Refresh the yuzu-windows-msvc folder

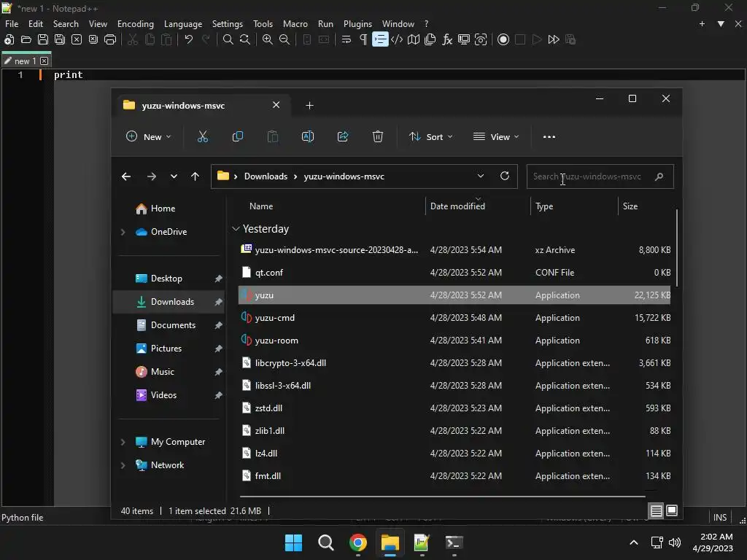[x=505, y=176]
